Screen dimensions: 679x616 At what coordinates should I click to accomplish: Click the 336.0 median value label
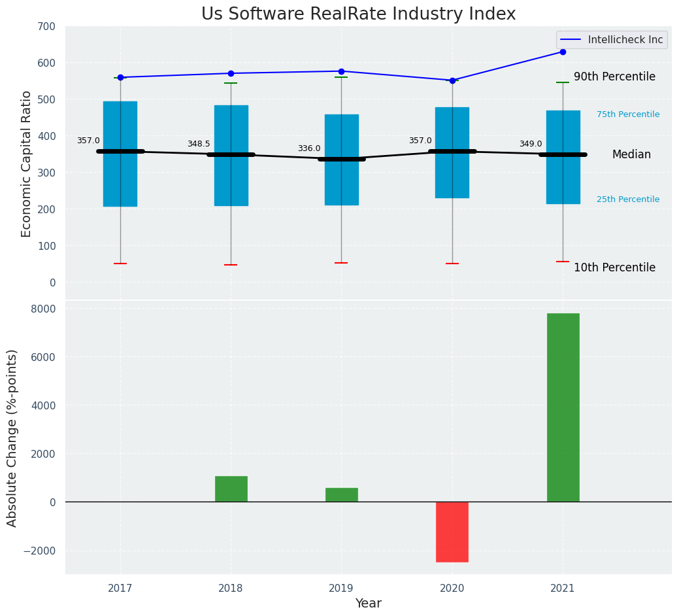pyautogui.click(x=309, y=148)
